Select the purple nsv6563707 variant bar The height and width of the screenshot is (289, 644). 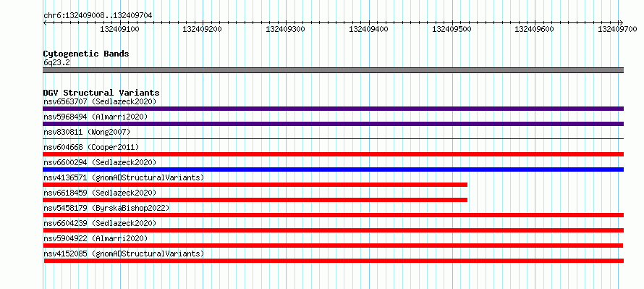point(333,109)
